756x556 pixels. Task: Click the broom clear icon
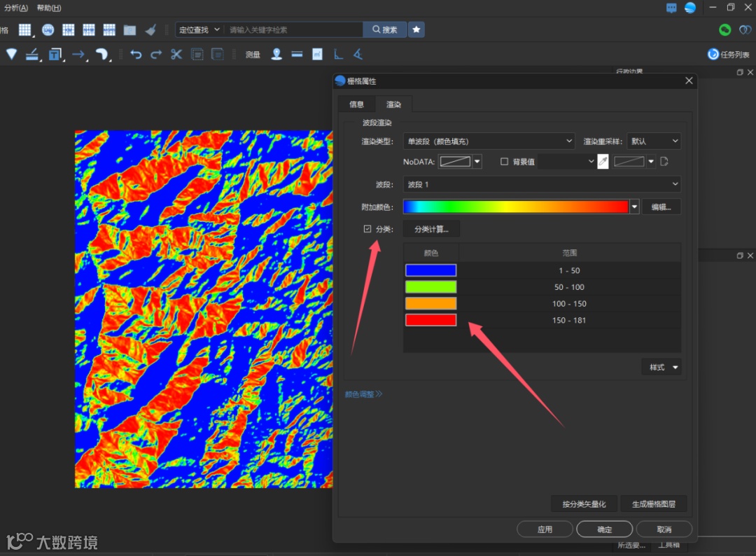click(150, 29)
